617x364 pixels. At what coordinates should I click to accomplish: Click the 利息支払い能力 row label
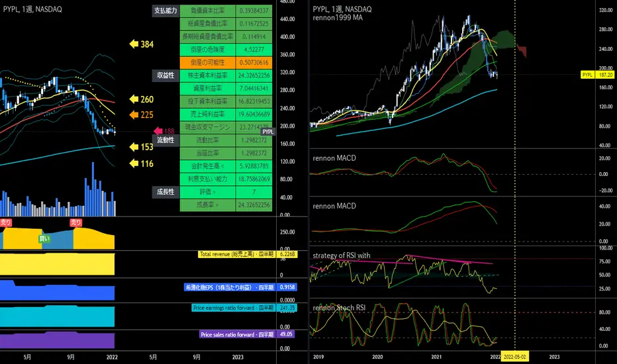208,179
